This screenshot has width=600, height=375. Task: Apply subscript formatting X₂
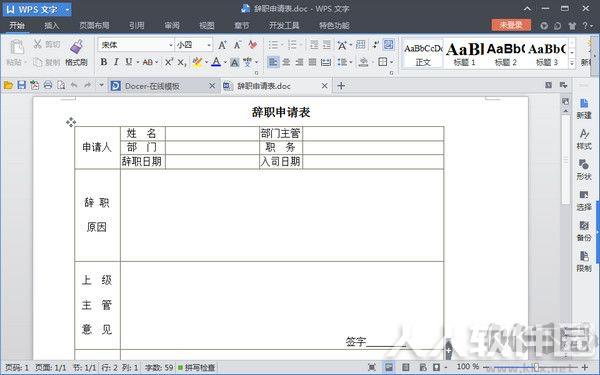click(x=182, y=62)
